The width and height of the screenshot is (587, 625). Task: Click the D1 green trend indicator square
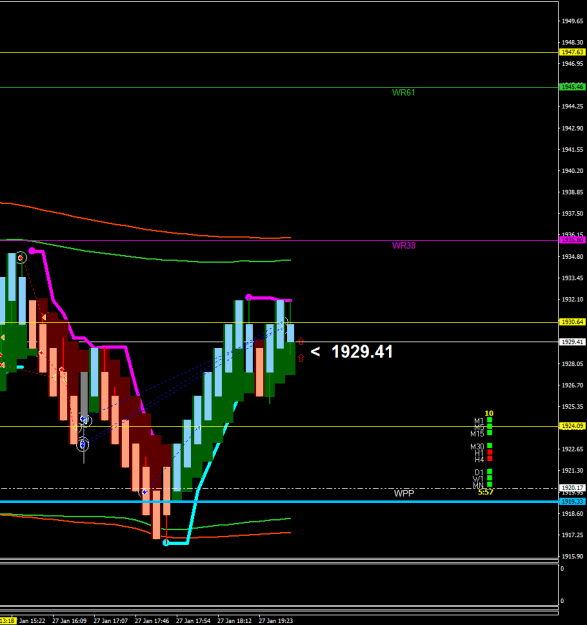pos(489,472)
